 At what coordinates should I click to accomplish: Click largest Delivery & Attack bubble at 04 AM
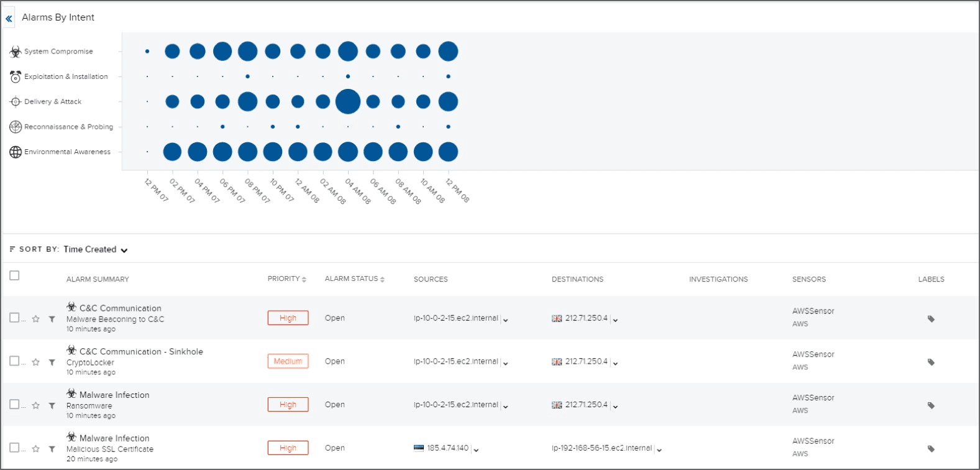pos(348,101)
